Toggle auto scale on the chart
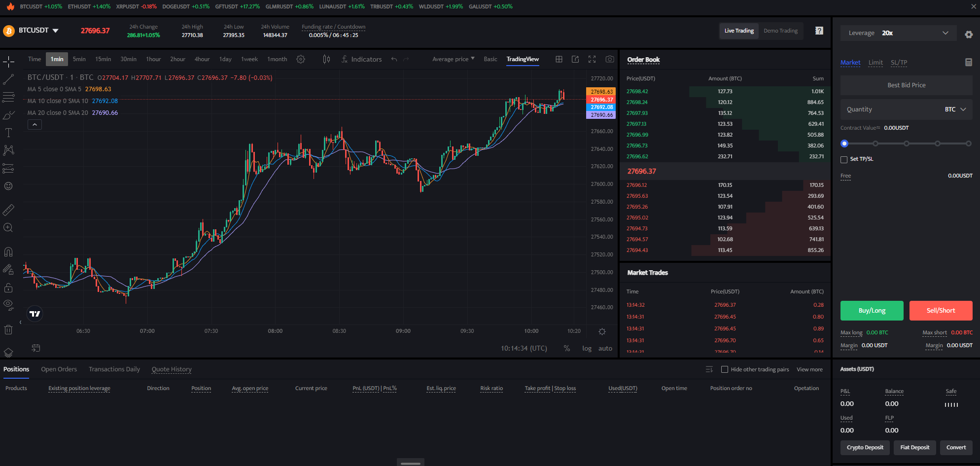This screenshot has height=466, width=980. tap(605, 348)
